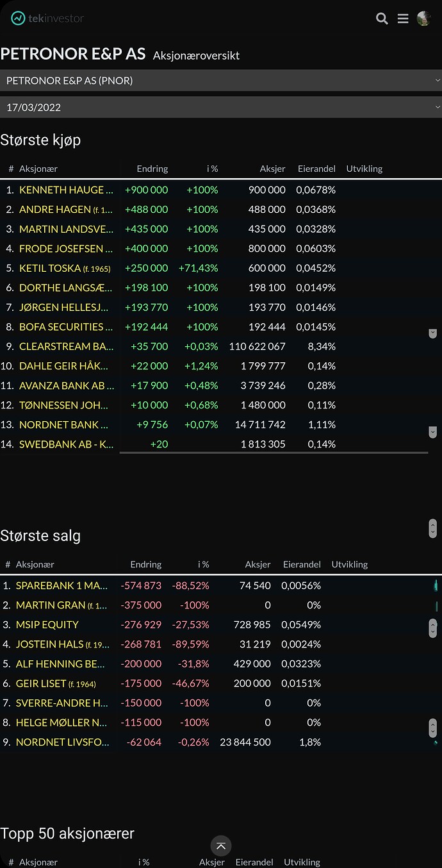The height and width of the screenshot is (868, 442).
Task: Open the user profile avatar
Action: 423,19
